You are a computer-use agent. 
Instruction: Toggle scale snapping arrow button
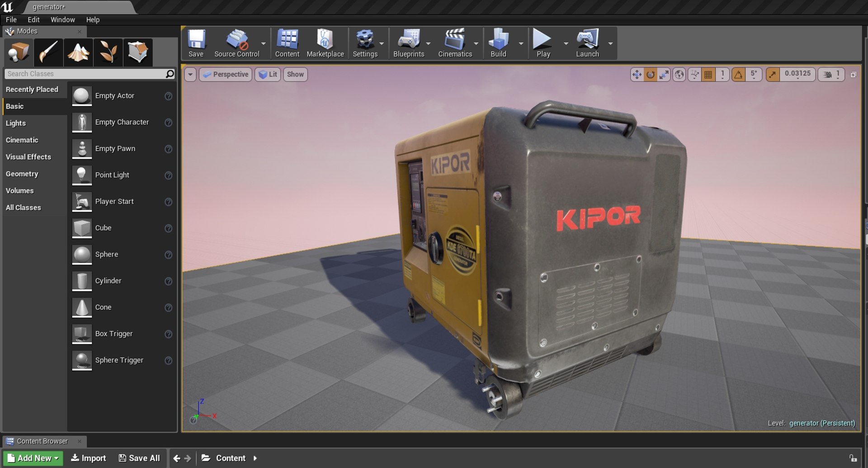tap(773, 75)
